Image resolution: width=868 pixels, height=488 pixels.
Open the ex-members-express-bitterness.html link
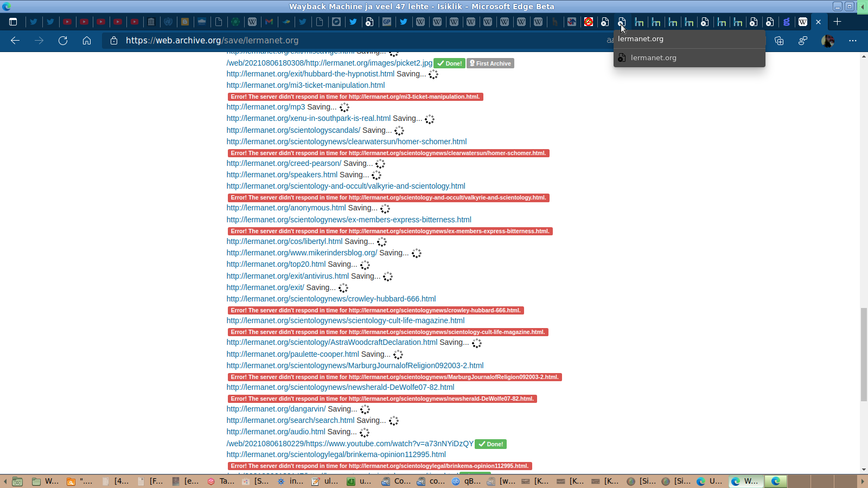(349, 220)
